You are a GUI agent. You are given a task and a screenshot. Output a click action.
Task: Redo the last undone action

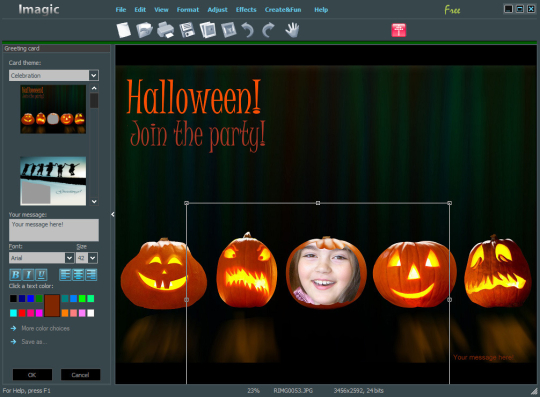point(268,30)
